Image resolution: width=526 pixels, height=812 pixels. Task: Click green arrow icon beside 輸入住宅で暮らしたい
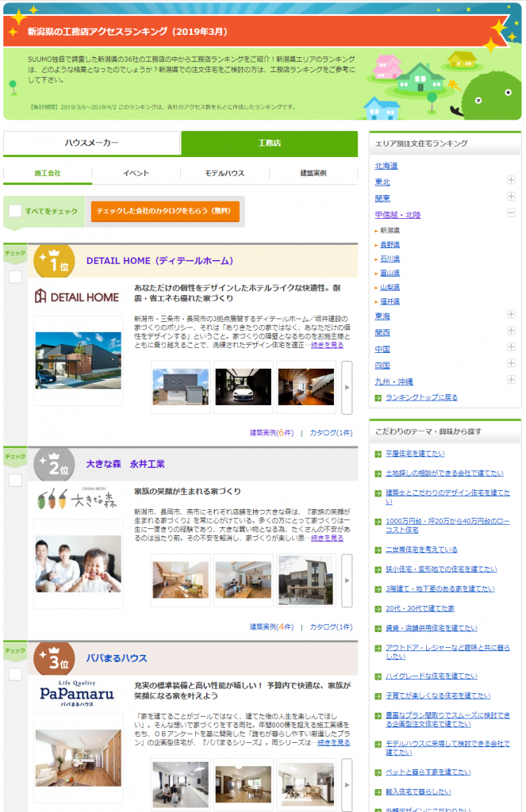(378, 791)
